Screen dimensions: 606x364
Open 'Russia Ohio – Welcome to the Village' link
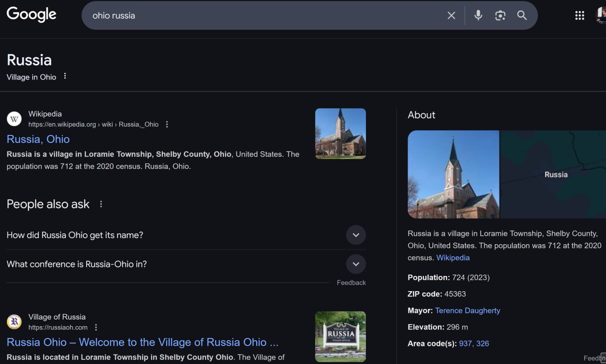(x=143, y=342)
